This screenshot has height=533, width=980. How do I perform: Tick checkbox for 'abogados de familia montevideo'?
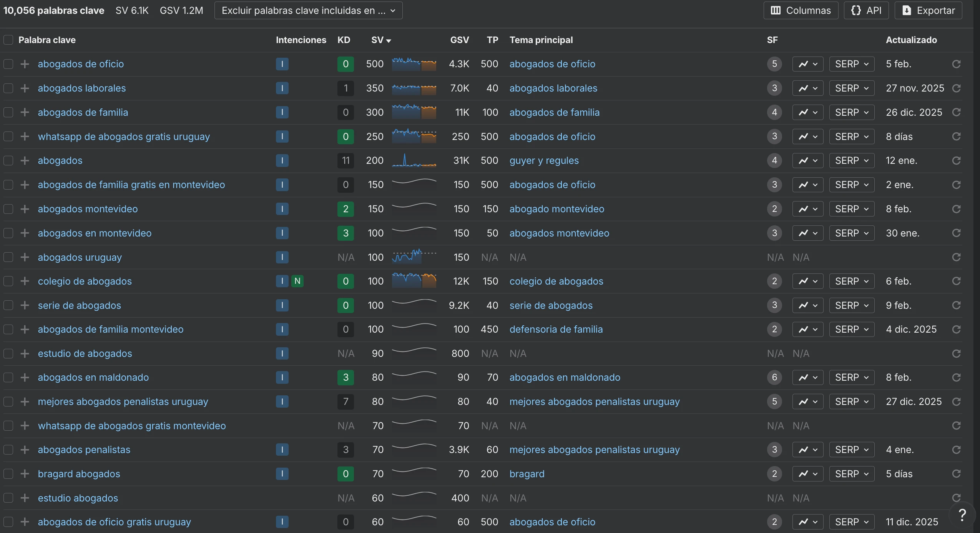click(x=8, y=329)
